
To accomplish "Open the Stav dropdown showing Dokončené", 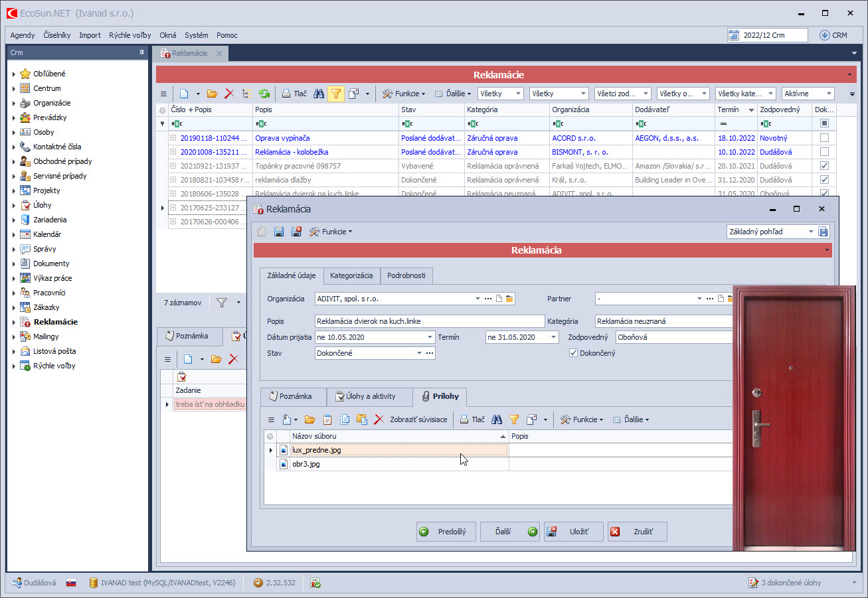I will coord(419,353).
